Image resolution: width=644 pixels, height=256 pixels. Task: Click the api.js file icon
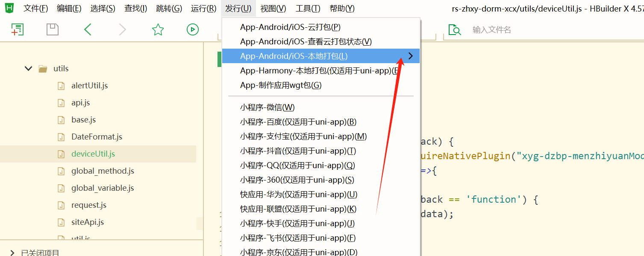point(61,103)
